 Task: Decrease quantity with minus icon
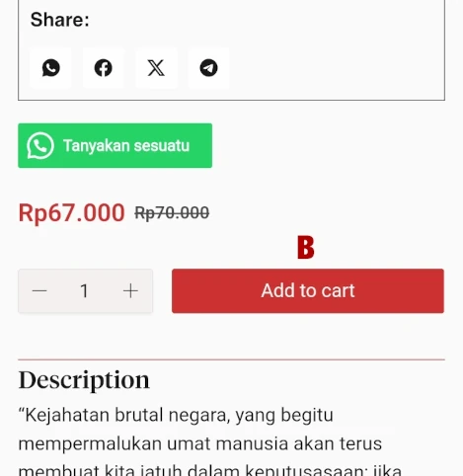tap(39, 291)
